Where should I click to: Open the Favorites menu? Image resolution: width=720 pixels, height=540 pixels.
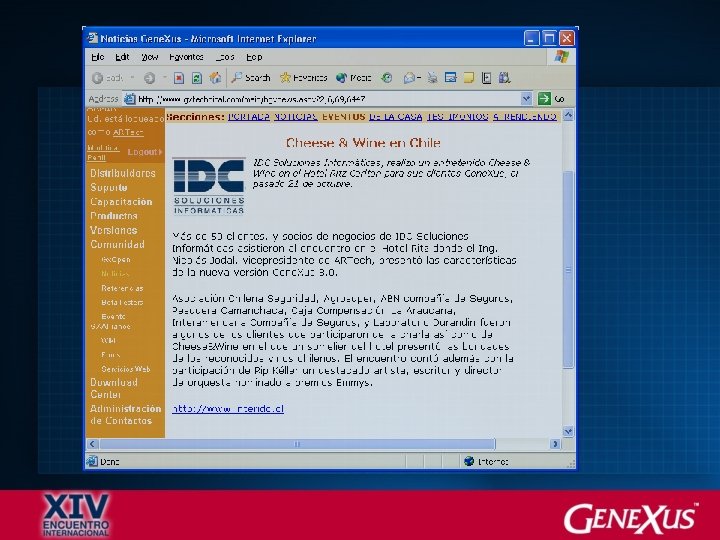click(x=186, y=57)
